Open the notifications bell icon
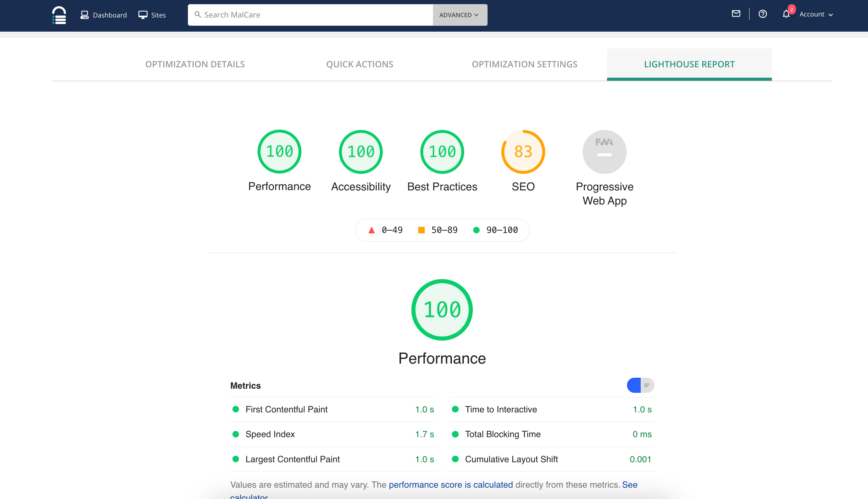The width and height of the screenshot is (868, 499). tap(786, 14)
